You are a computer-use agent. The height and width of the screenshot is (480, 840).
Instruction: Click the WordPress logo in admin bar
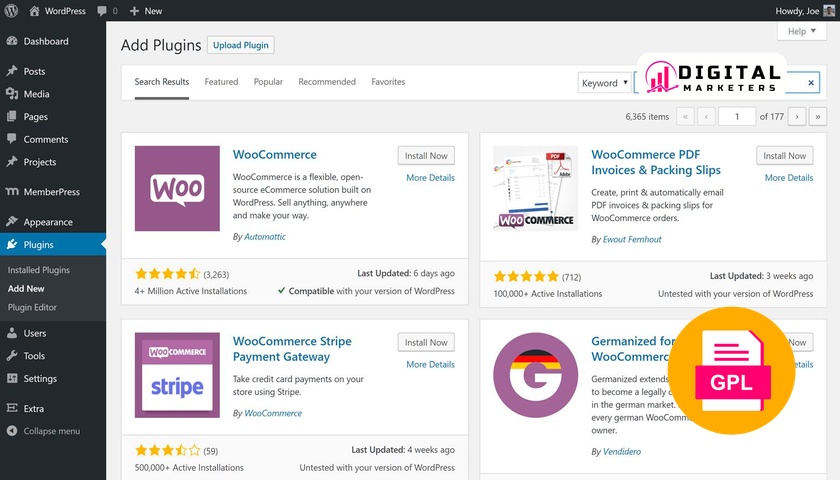tap(11, 11)
